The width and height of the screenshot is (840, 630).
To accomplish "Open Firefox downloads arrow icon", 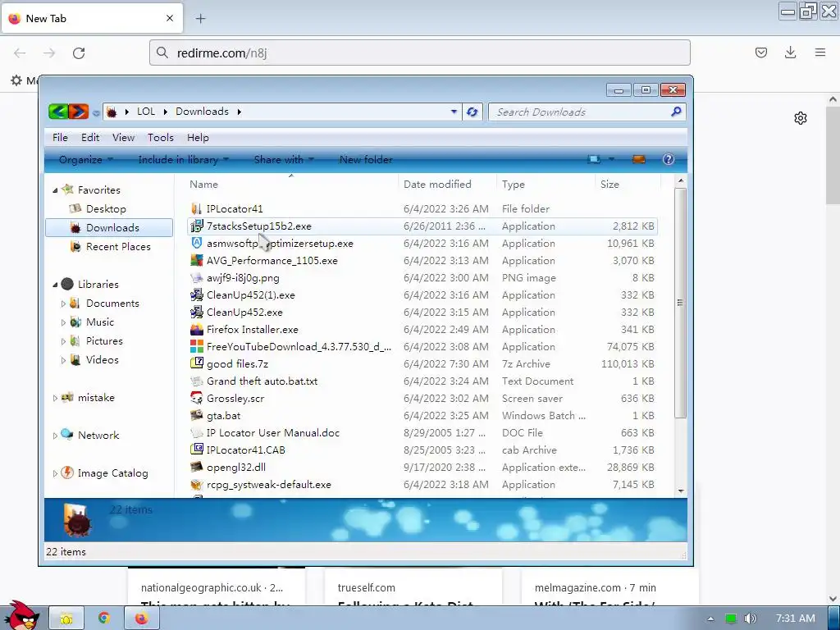I will pyautogui.click(x=790, y=52).
